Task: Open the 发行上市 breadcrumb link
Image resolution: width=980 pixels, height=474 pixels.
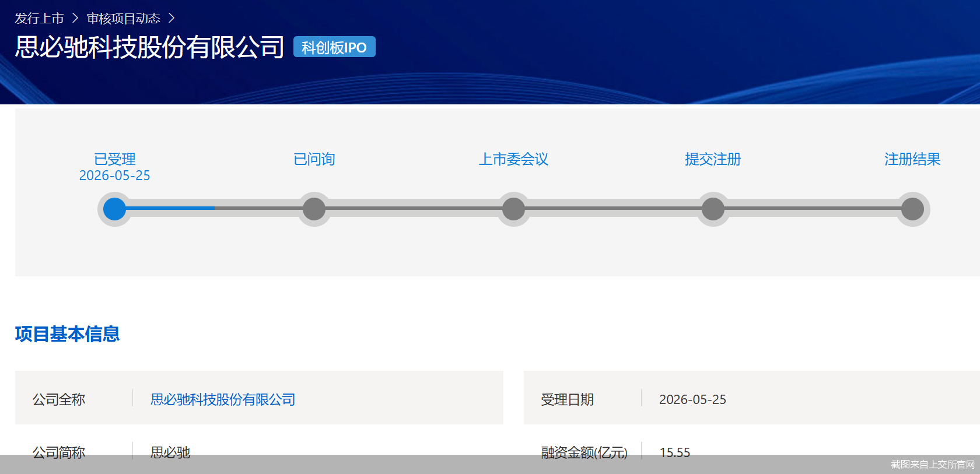Action: click(39, 19)
